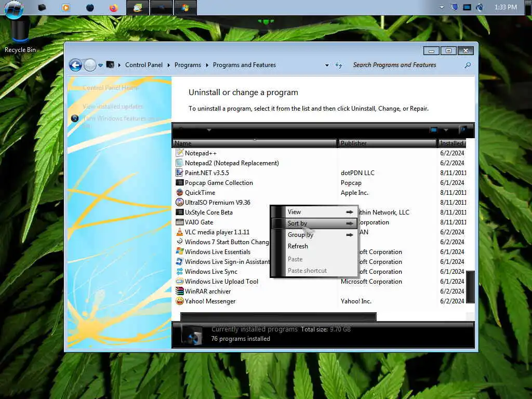Select the Windows Live Upload Tool icon
The width and height of the screenshot is (532, 399).
179,281
